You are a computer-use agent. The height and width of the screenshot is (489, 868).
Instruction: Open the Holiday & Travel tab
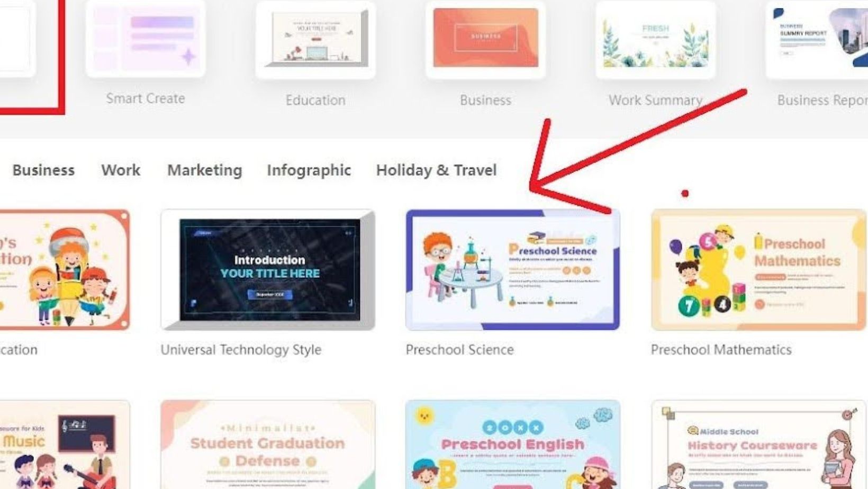click(436, 170)
